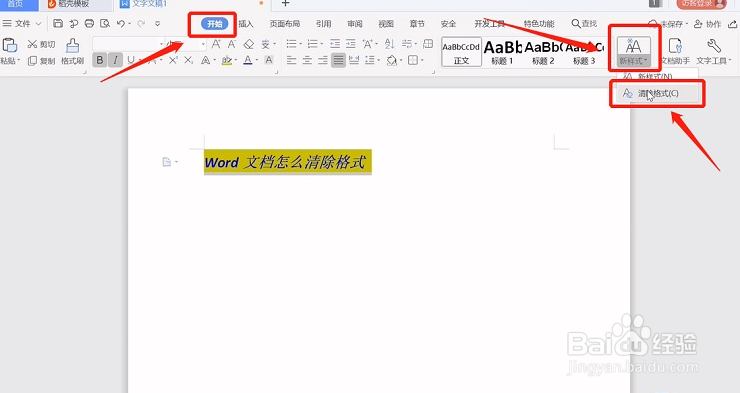Screen dimensions: 740x393
Task: Click the text effects outlined A icon
Action: (x=205, y=60)
